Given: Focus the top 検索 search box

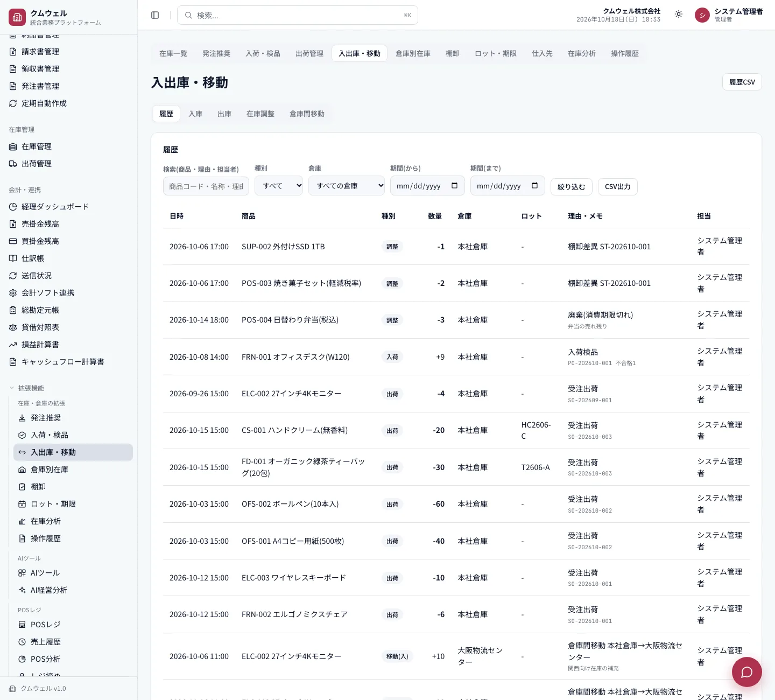Looking at the screenshot, I should pyautogui.click(x=298, y=15).
